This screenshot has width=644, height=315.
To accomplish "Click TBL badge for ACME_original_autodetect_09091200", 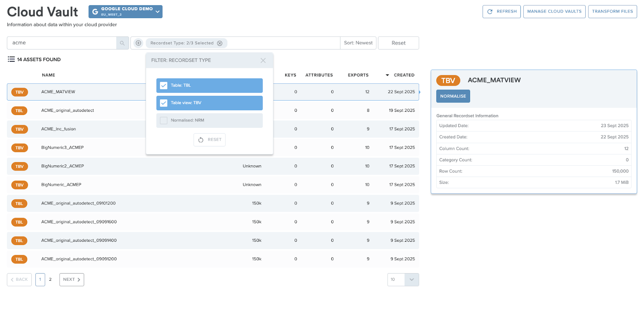I will pos(19,259).
